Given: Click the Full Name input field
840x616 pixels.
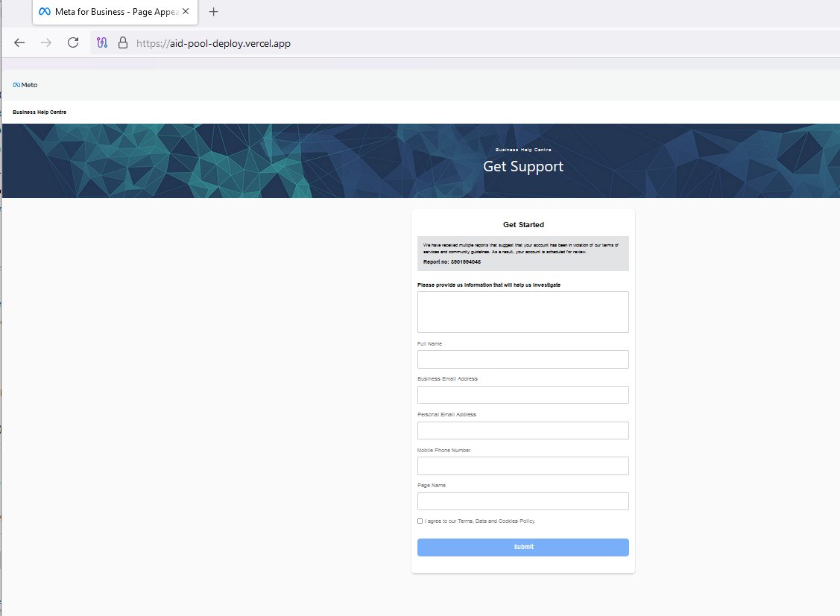Looking at the screenshot, I should [523, 359].
